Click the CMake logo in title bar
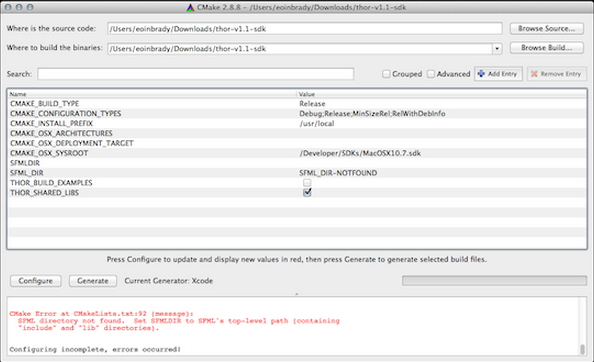594x362 pixels. click(191, 7)
